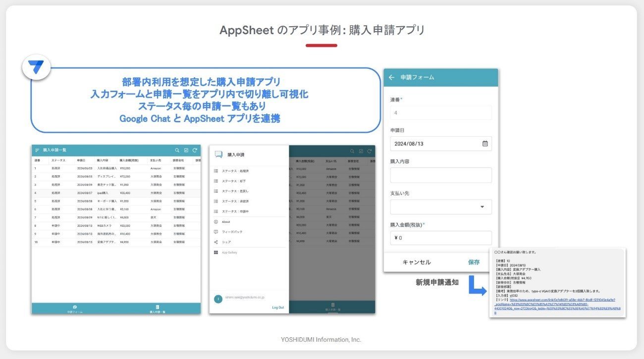Screen dimensions: 644x359
Task: Open the hamburger menu in 購入申請一覧 list
Action: click(37, 150)
